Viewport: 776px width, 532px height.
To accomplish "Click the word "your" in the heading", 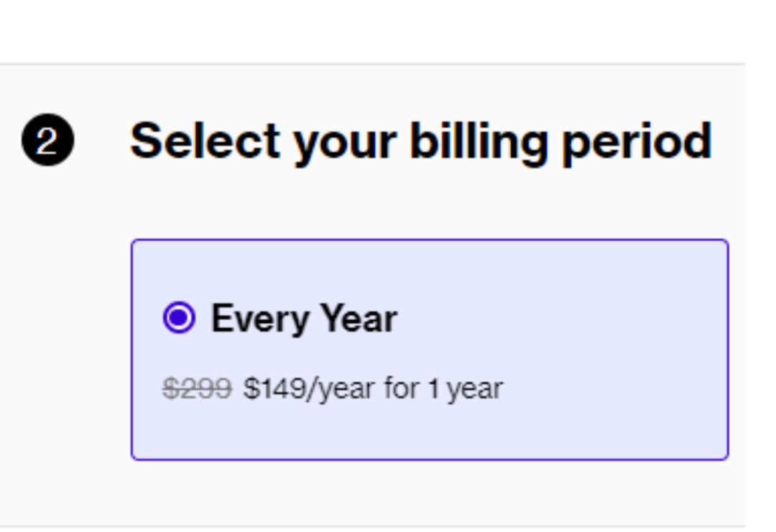I will tap(345, 142).
